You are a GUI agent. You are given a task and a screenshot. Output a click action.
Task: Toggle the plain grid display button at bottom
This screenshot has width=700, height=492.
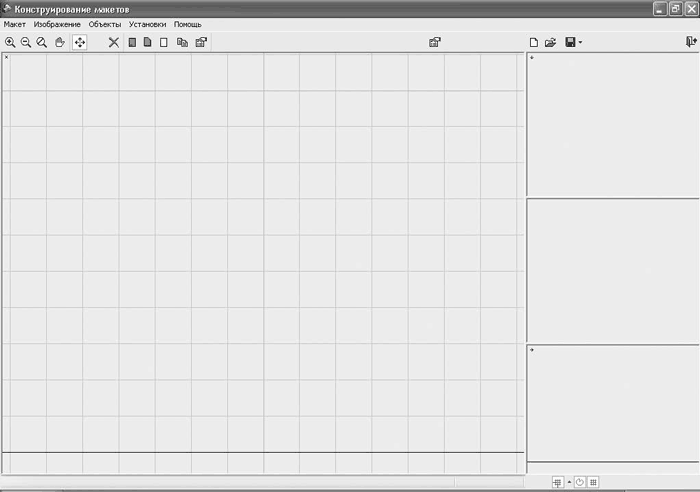point(593,482)
